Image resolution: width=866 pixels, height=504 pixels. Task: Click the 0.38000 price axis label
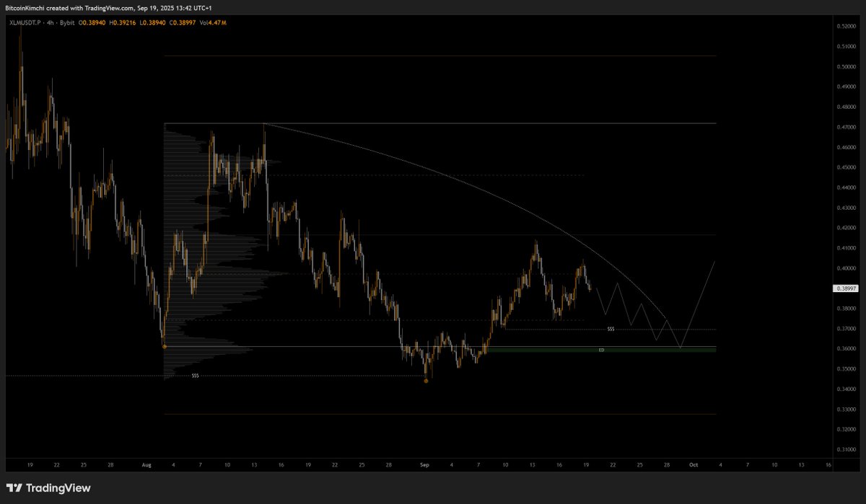pyautogui.click(x=846, y=309)
